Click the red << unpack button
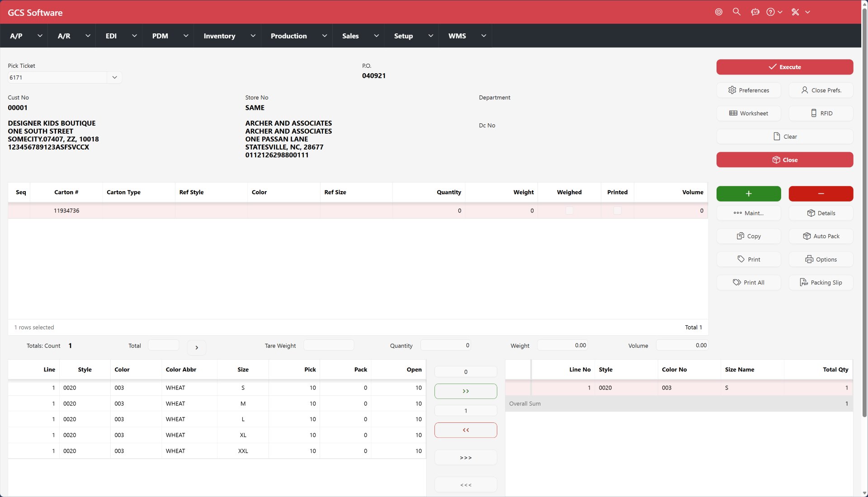 (466, 430)
